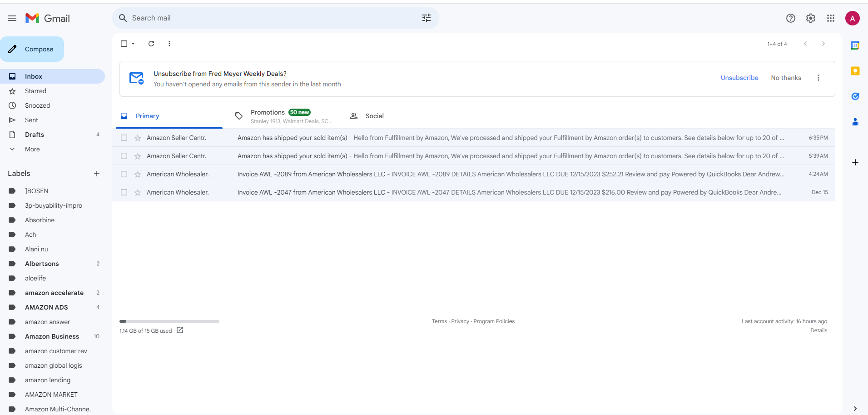The width and height of the screenshot is (868, 415).
Task: Show search options filter icon
Action: 427,18
